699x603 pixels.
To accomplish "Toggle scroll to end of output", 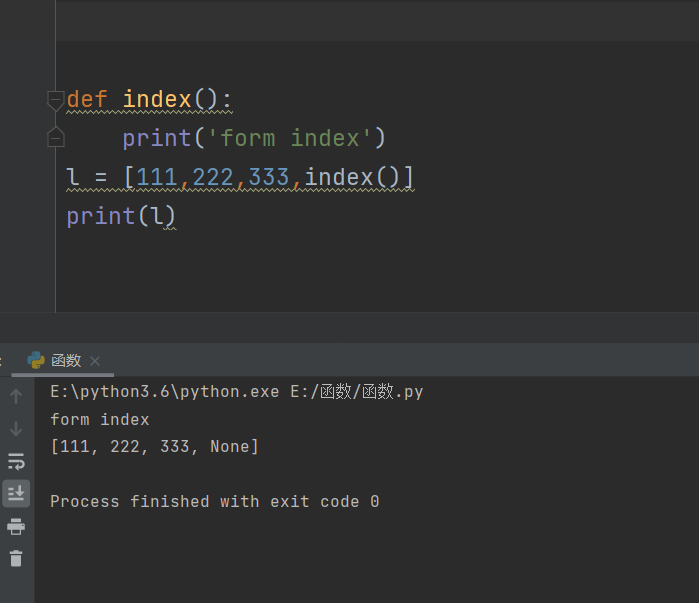I will pyautogui.click(x=16, y=493).
